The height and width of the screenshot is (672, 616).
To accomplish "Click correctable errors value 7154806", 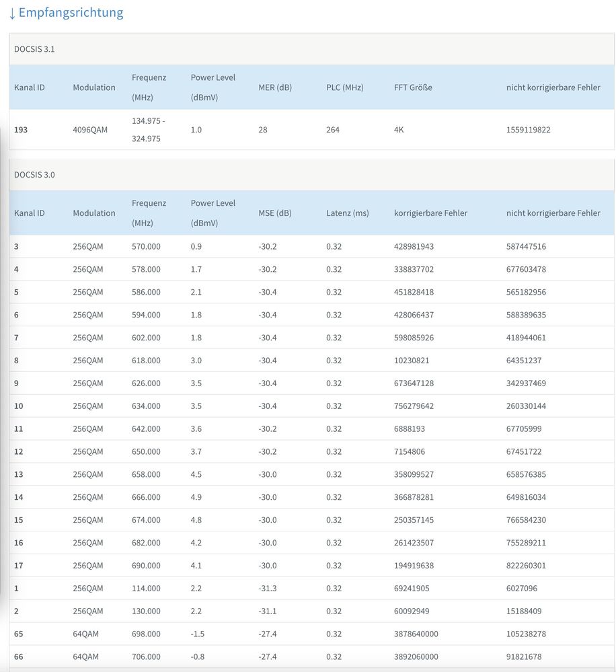I will 410,452.
